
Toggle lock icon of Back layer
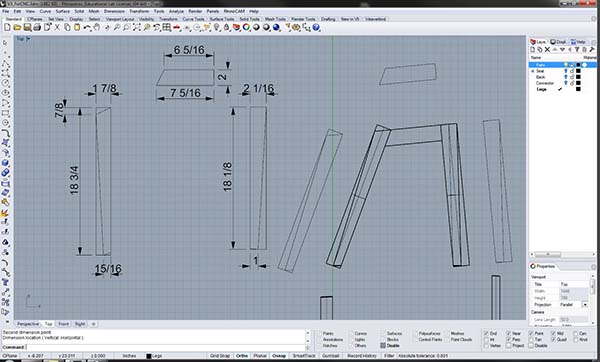coord(572,77)
